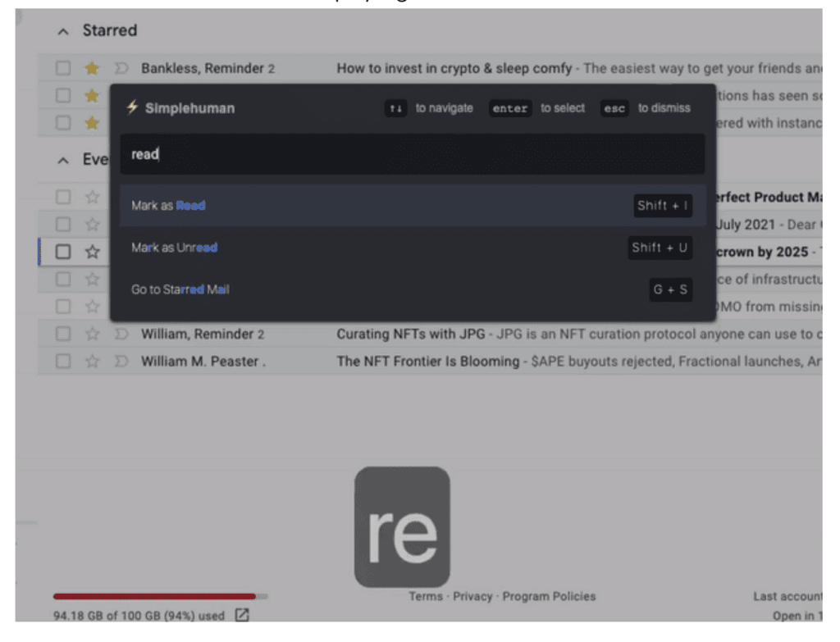
Task: Open the Privacy link
Action: (472, 596)
